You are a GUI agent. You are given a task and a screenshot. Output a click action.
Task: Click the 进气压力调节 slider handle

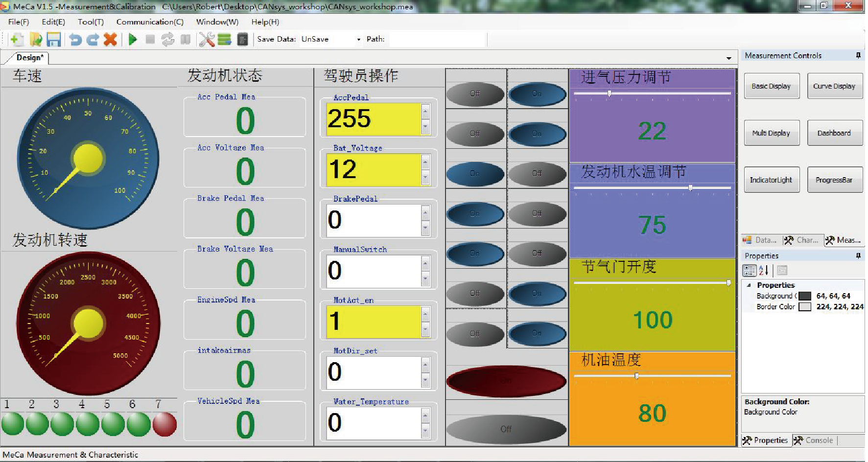coord(609,93)
